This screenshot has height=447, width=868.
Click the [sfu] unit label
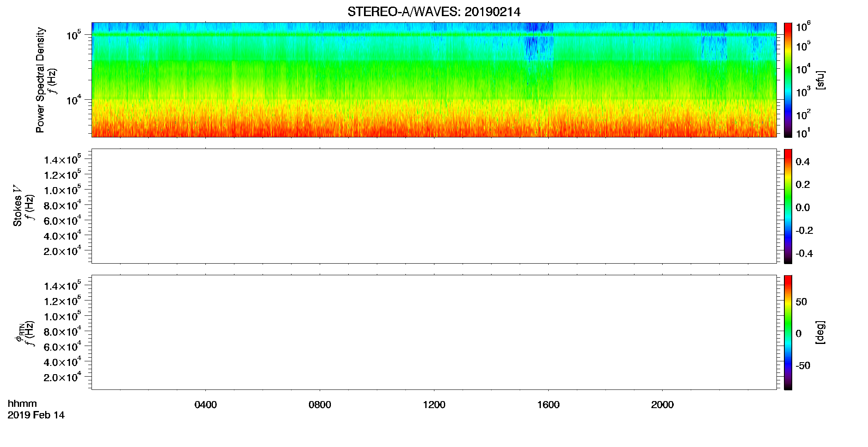tap(820, 80)
